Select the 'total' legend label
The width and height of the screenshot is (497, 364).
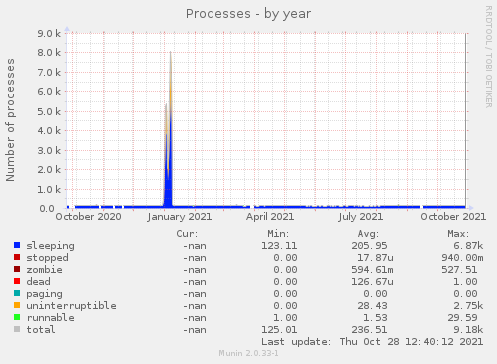[x=41, y=330]
